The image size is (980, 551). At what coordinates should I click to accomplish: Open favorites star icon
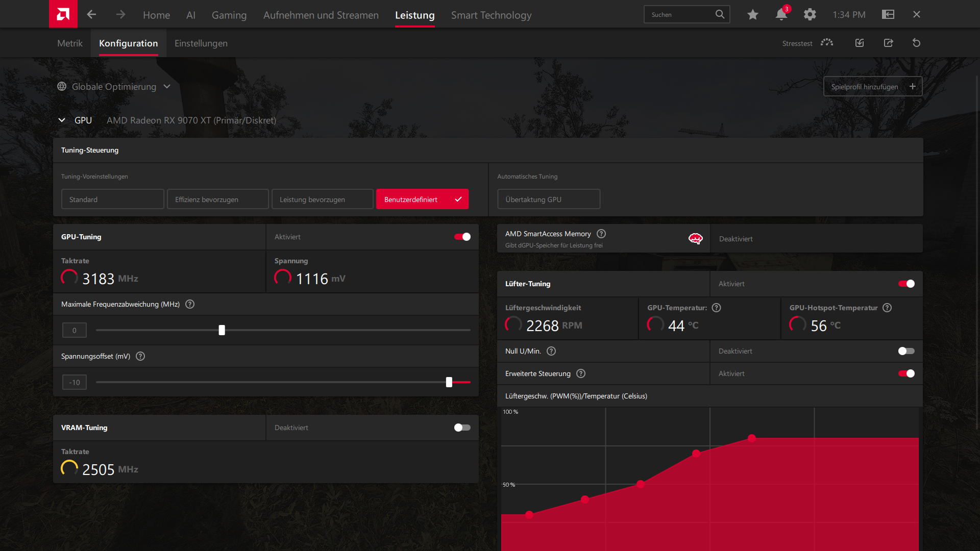pyautogui.click(x=752, y=15)
